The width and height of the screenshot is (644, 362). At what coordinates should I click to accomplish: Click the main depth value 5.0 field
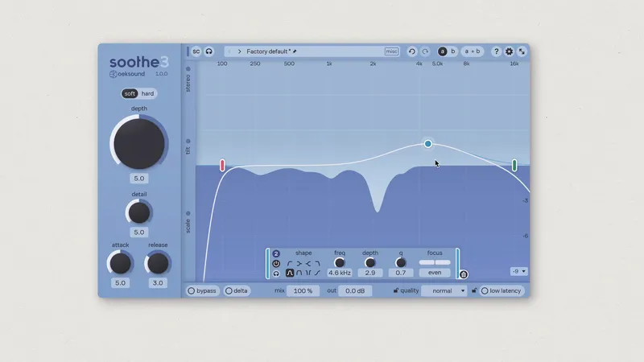(x=139, y=179)
